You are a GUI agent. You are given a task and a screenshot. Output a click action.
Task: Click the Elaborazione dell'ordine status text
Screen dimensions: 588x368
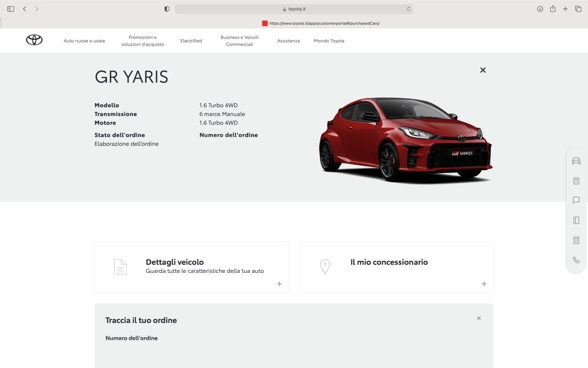coord(126,144)
